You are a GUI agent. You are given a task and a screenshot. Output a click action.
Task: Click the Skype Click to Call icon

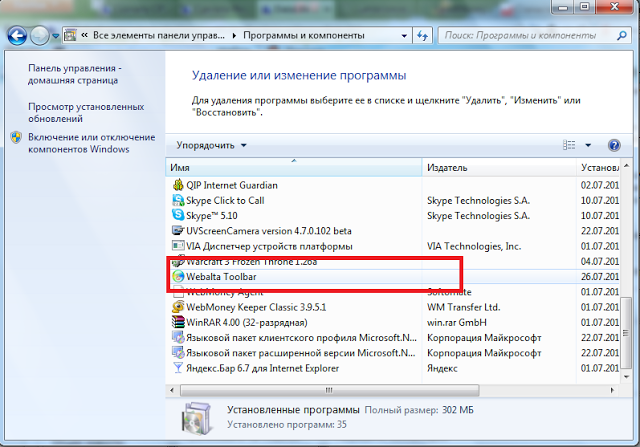click(178, 200)
